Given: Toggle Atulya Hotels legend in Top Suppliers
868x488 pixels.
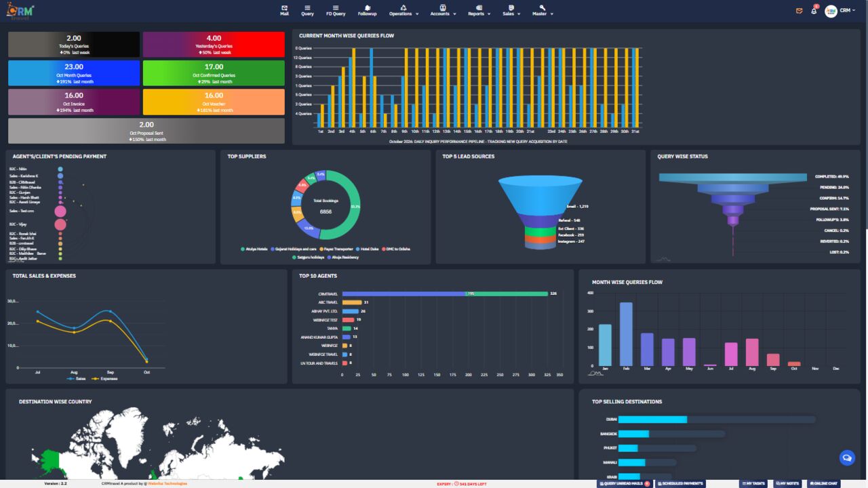Looking at the screenshot, I should tap(254, 249).
